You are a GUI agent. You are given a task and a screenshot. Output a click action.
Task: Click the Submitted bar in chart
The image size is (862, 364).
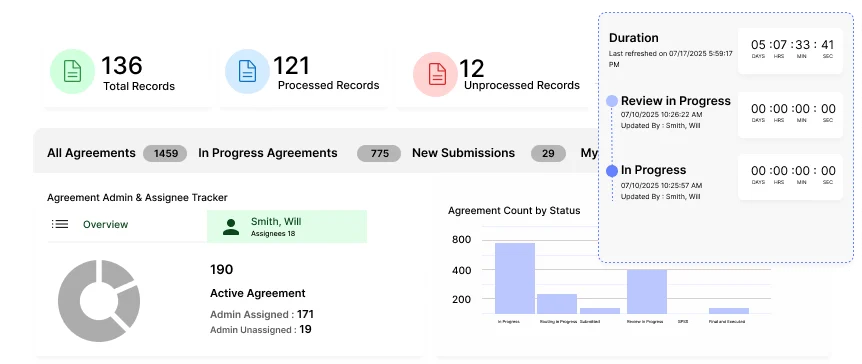click(x=600, y=311)
